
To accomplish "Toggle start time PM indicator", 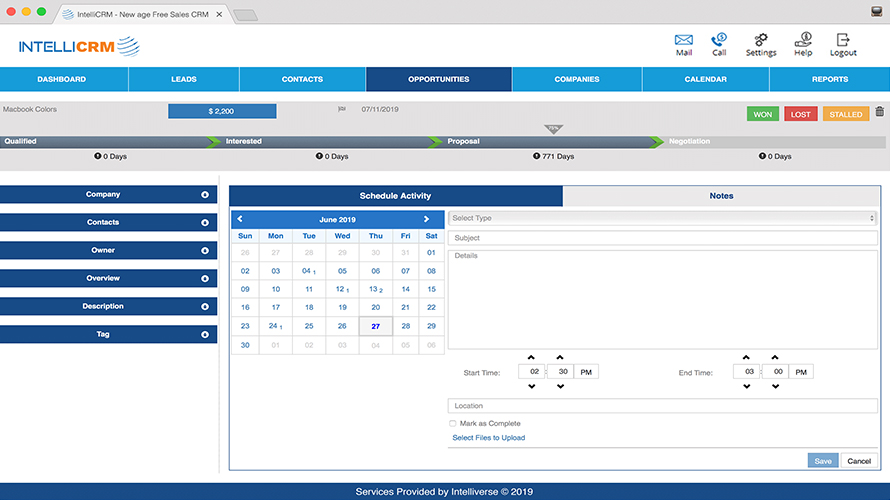I will pos(586,372).
